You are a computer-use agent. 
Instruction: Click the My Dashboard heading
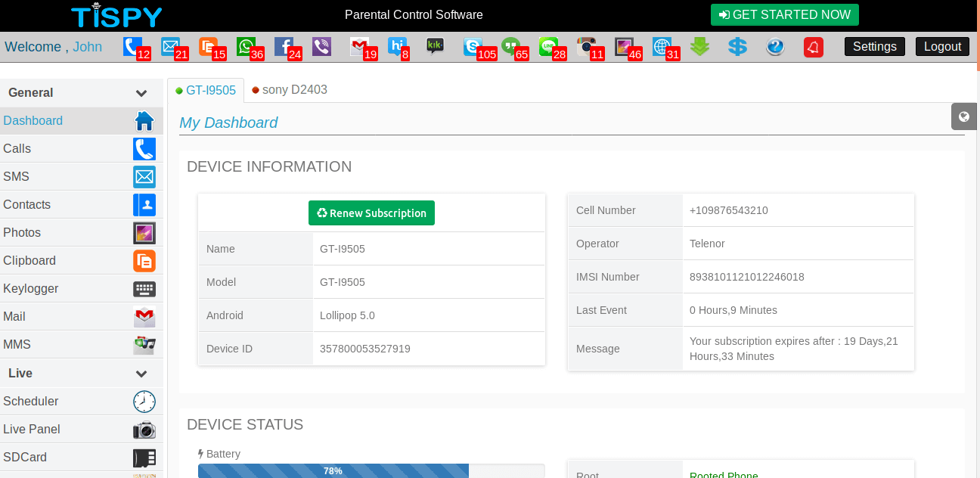pos(228,123)
